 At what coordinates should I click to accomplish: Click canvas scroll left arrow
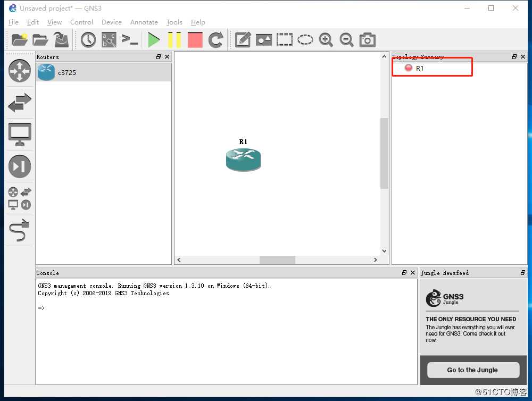[x=179, y=260]
